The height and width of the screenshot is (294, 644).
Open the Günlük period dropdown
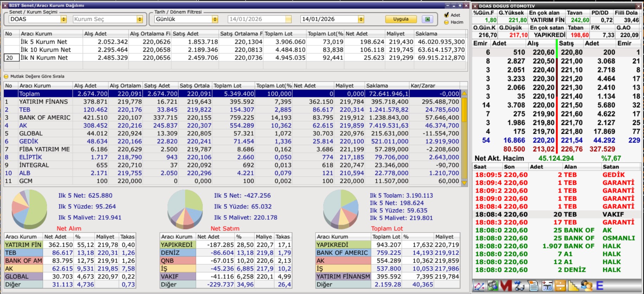click(x=215, y=19)
